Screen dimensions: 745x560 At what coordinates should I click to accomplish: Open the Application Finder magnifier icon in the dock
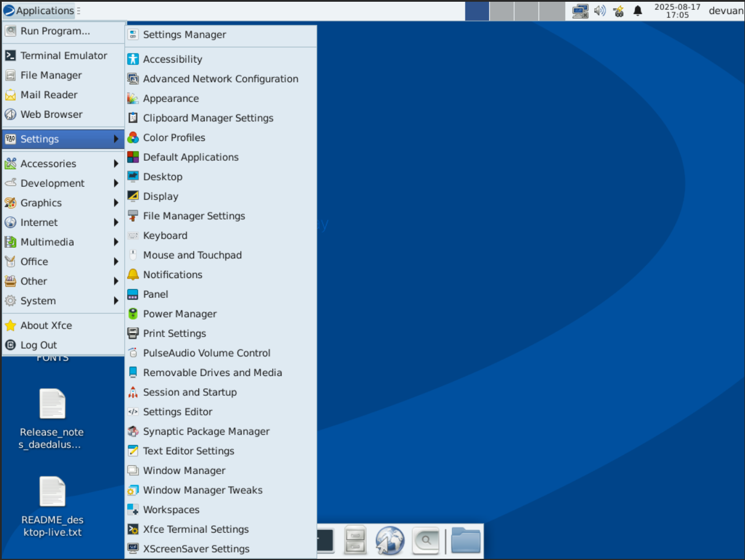[426, 540]
